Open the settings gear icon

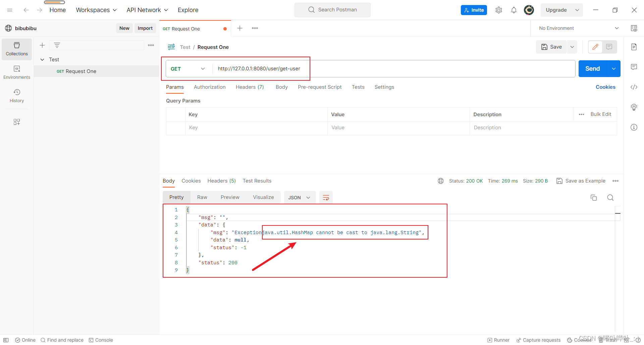tap(499, 10)
